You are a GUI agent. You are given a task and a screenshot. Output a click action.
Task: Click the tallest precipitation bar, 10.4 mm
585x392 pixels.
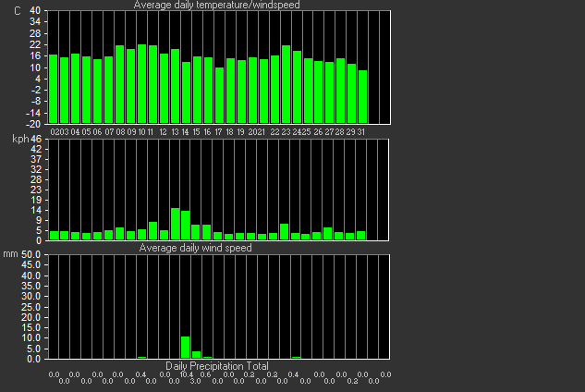click(x=185, y=348)
